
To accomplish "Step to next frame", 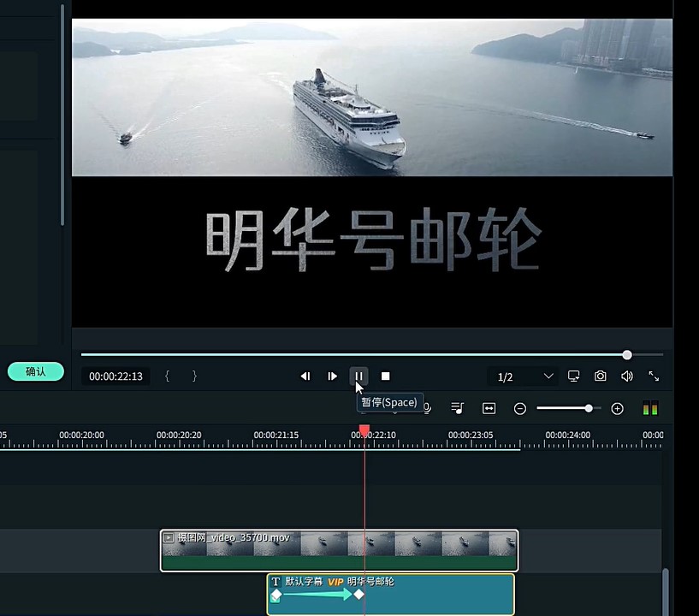I will [332, 376].
